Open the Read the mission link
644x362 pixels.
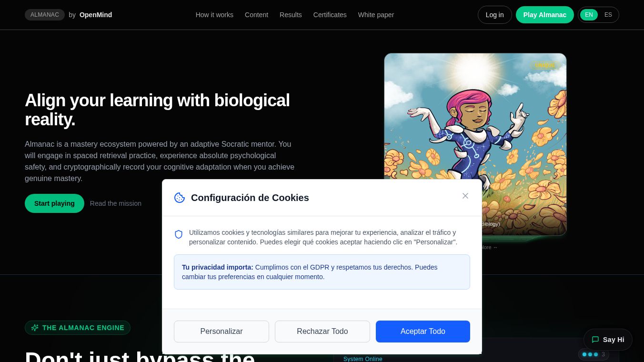116,203
